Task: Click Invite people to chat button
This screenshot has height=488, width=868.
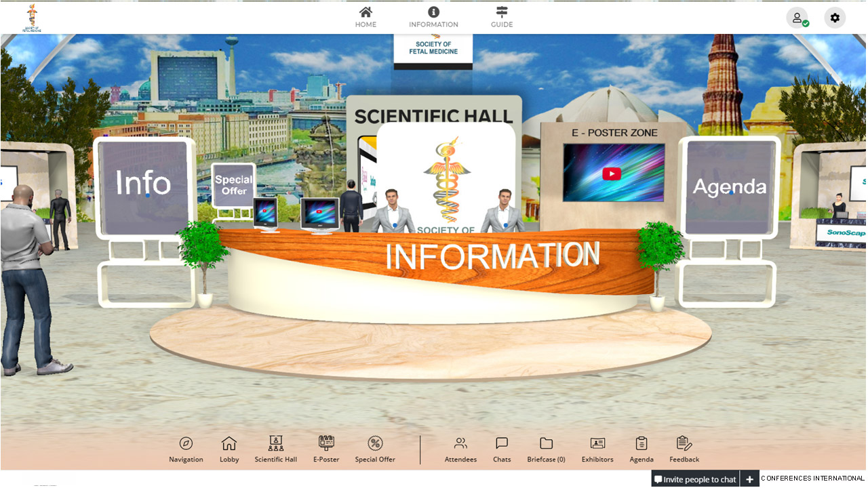Action: [695, 479]
